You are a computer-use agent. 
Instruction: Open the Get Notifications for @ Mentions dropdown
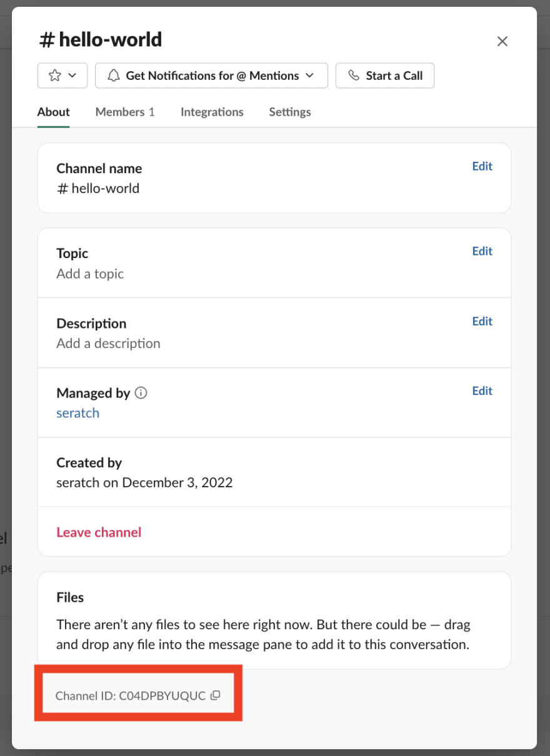[x=211, y=75]
